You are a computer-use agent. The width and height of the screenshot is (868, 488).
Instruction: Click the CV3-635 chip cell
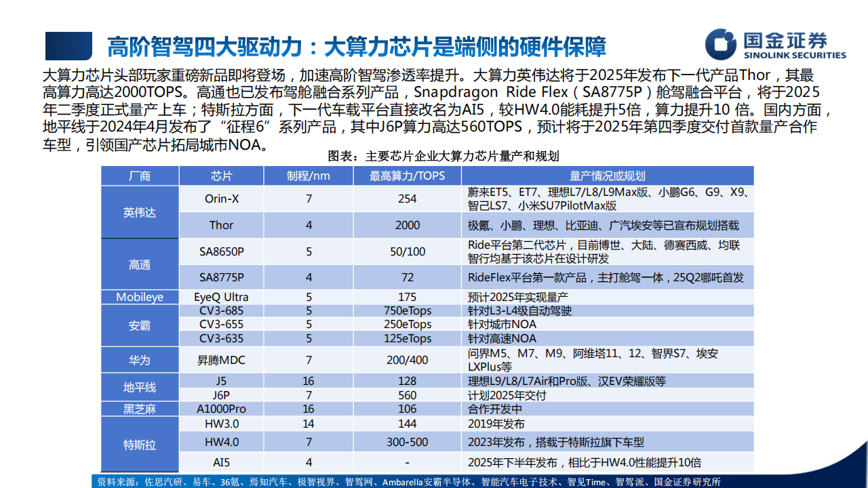tap(221, 338)
